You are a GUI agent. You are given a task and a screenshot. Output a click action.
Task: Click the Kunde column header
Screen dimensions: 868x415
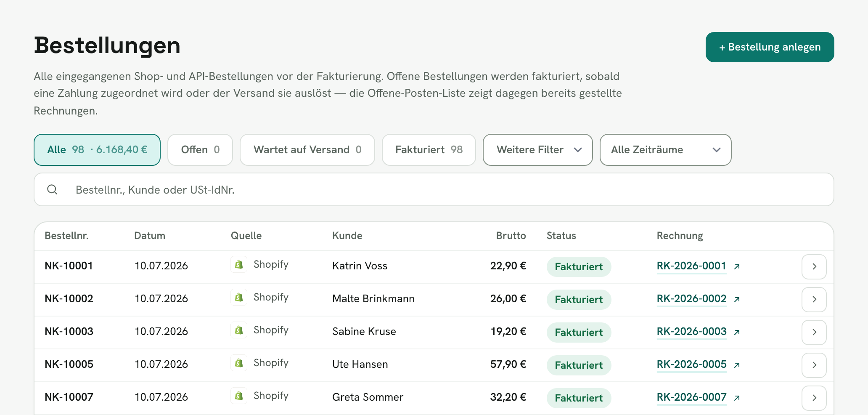coord(347,236)
